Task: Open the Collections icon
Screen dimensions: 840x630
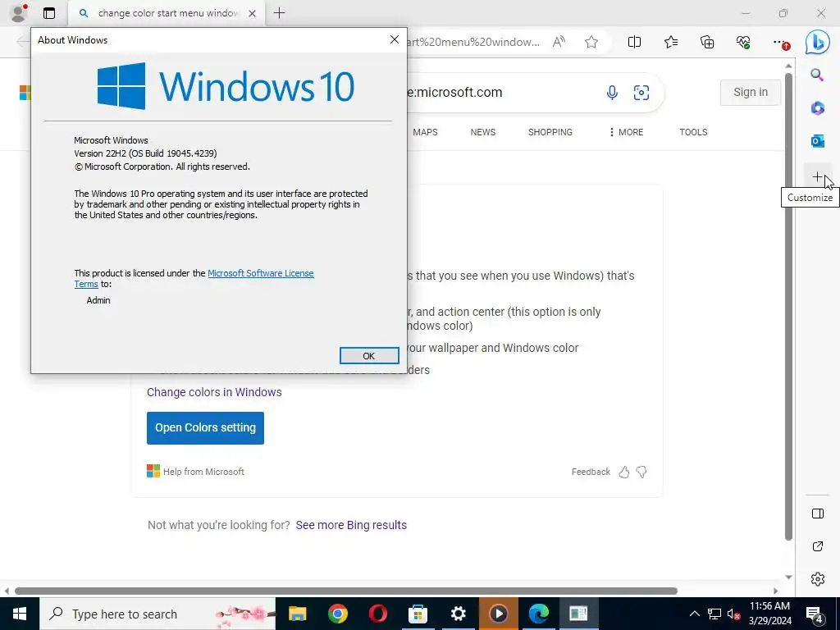Action: tap(707, 42)
